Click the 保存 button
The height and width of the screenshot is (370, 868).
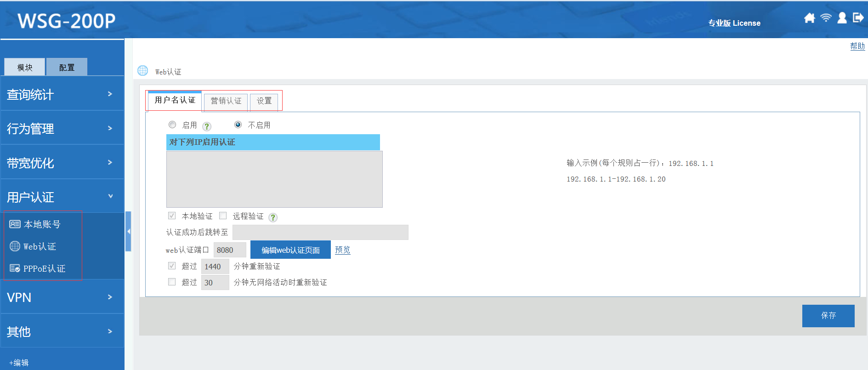(x=828, y=316)
